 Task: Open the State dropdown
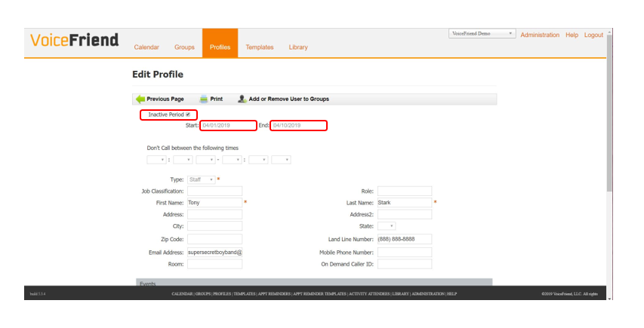(x=387, y=226)
